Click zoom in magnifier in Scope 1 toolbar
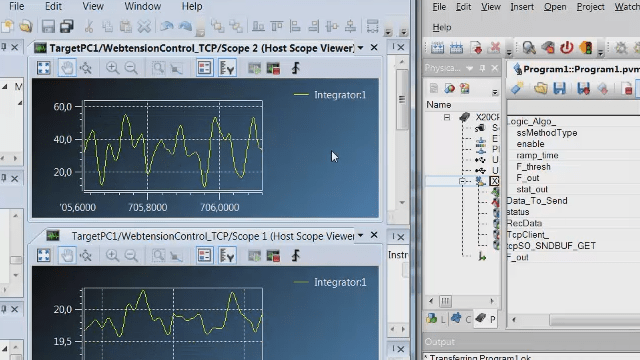Image resolution: width=640 pixels, height=360 pixels. tap(112, 256)
